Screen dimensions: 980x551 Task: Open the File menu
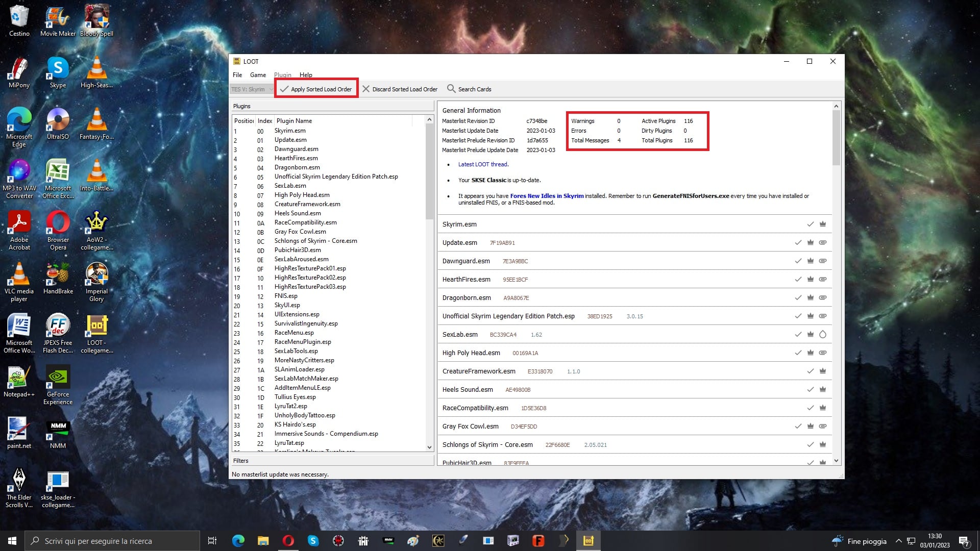237,74
